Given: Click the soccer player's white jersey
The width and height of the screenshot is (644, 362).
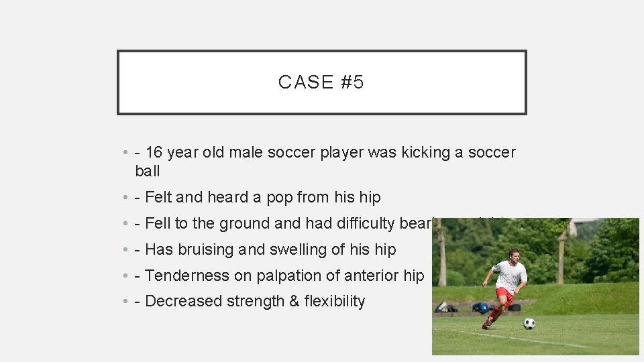Looking at the screenshot, I should coord(511,276).
